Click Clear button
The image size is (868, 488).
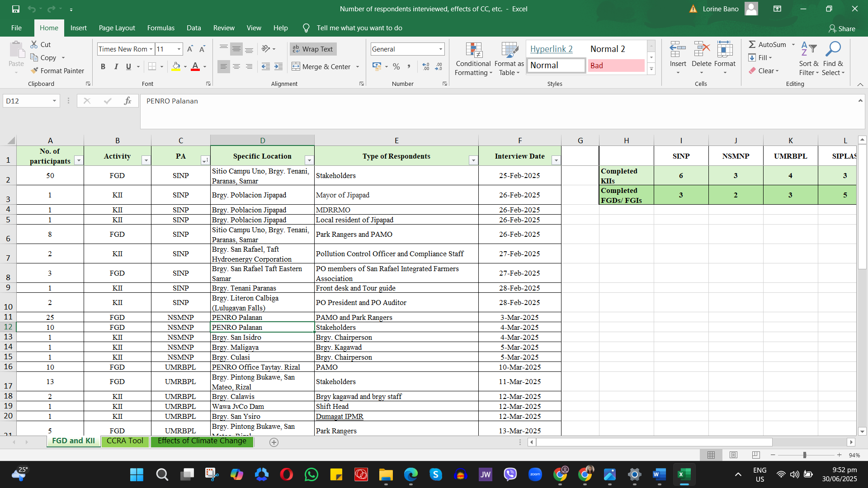click(x=764, y=70)
